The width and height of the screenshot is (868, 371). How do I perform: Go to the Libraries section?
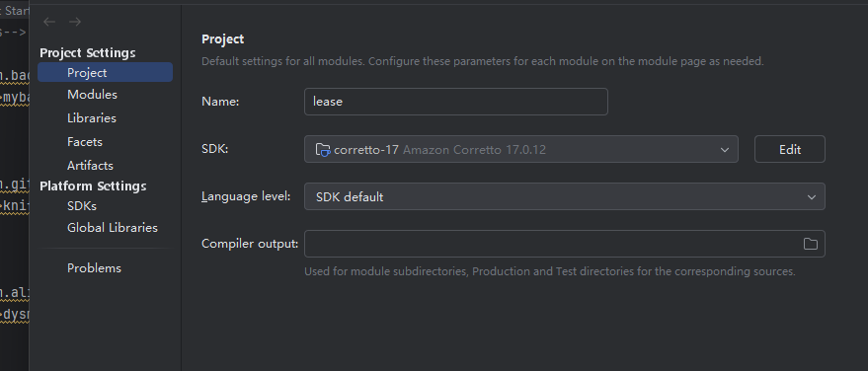[91, 118]
